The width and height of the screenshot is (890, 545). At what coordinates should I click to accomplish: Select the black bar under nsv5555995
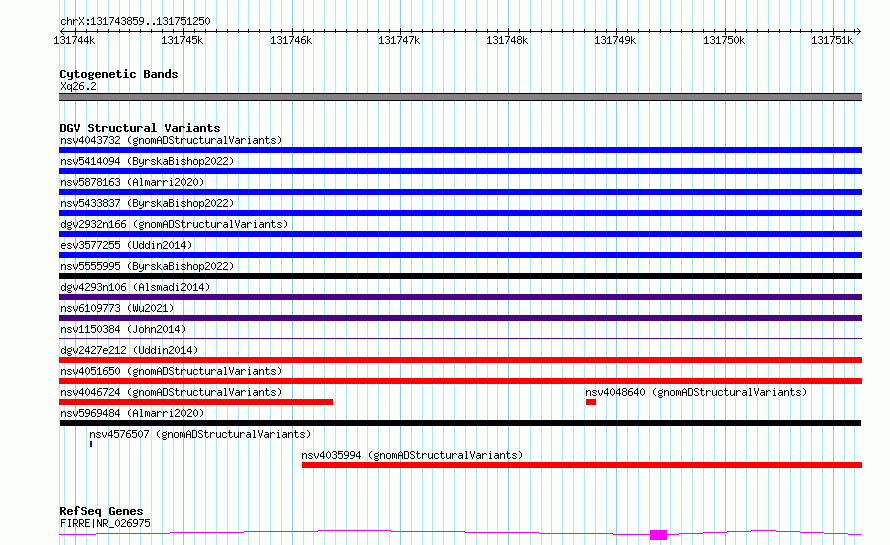(x=460, y=276)
